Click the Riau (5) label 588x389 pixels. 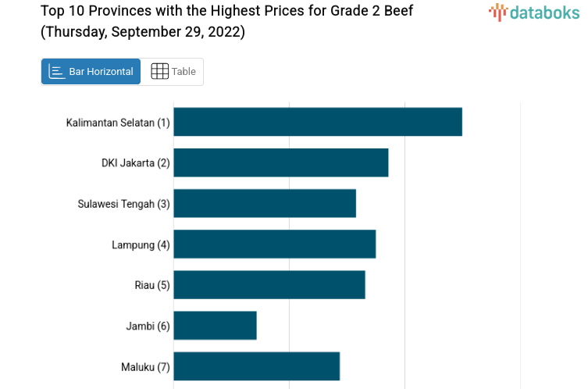point(151,285)
